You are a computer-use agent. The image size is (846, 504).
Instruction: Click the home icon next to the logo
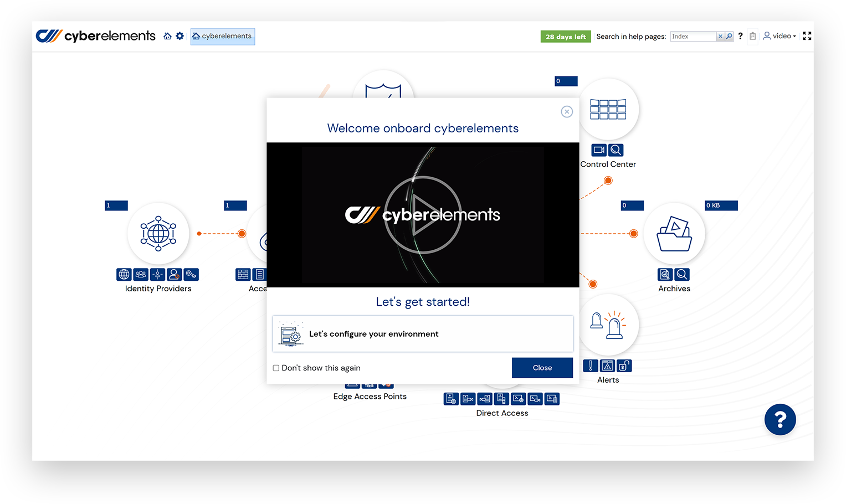(167, 35)
